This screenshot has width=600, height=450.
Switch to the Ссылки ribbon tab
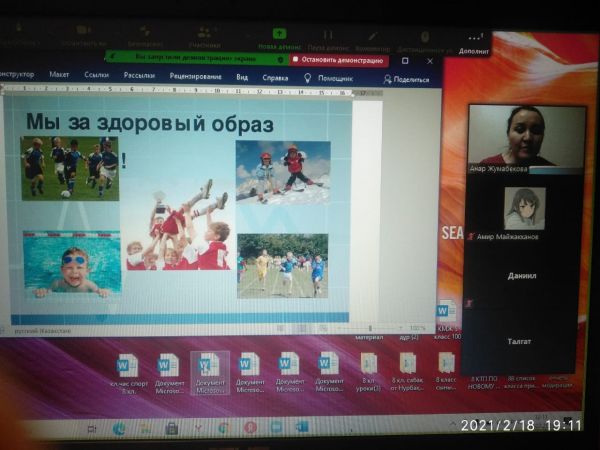coord(97,75)
